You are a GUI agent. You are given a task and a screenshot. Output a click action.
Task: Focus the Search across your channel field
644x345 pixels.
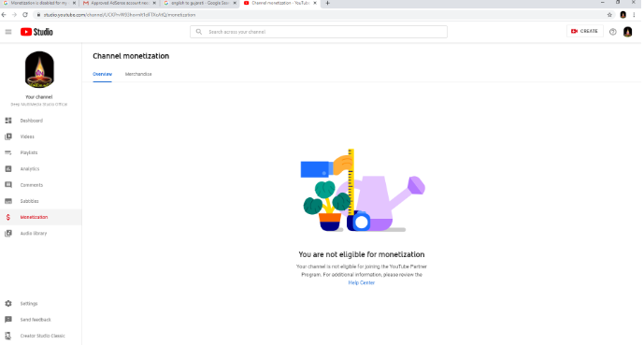tap(319, 32)
